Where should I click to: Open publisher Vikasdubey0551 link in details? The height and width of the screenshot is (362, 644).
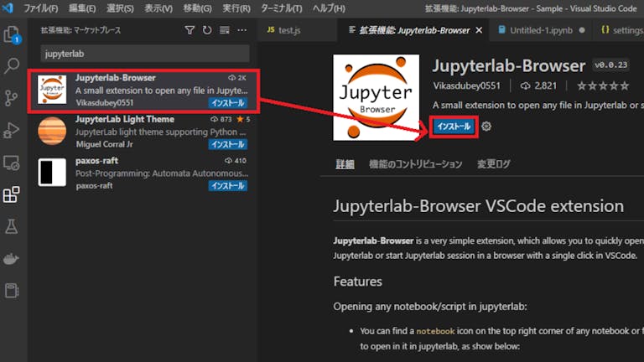click(466, 85)
